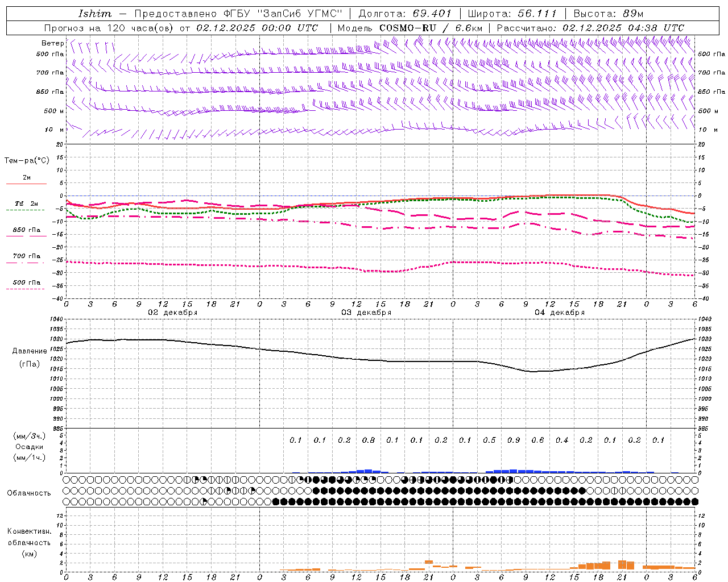Click the Давление pressure panel label
Image resolution: width=728 pixels, height=582 pixels.
point(30,351)
